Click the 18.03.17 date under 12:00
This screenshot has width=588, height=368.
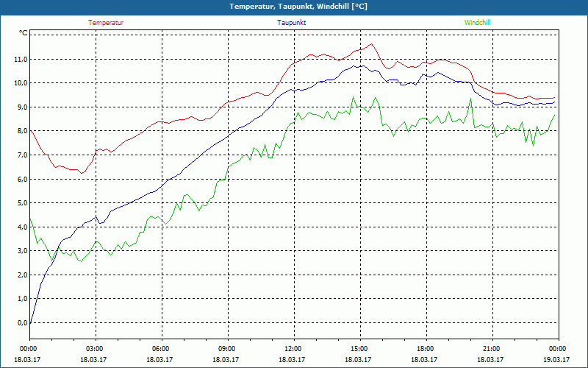[x=292, y=359]
